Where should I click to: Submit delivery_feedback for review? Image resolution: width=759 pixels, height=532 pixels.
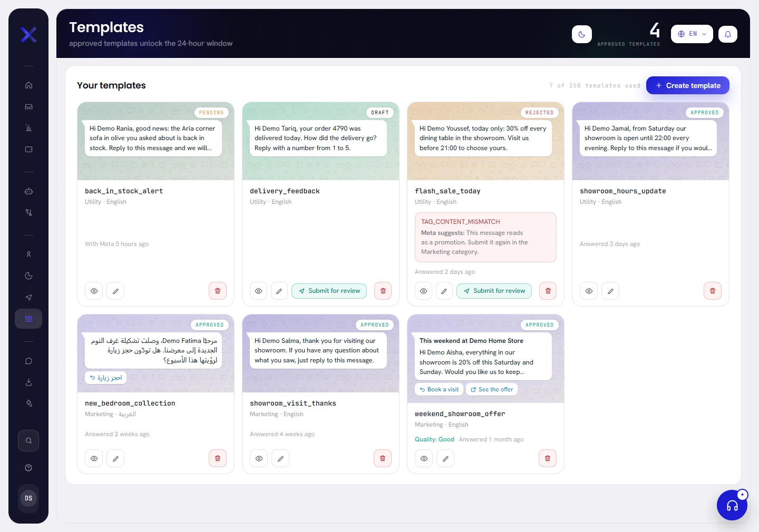click(x=329, y=291)
